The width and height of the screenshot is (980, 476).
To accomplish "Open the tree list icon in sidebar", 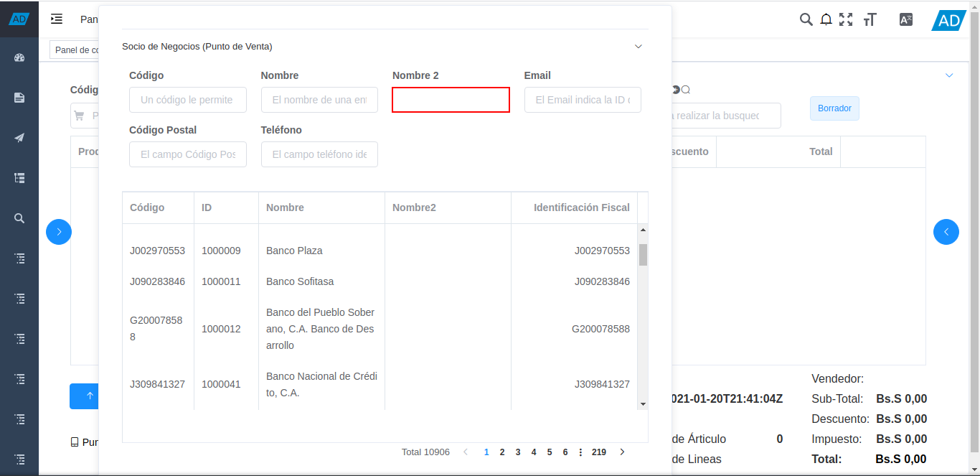I will [19, 178].
